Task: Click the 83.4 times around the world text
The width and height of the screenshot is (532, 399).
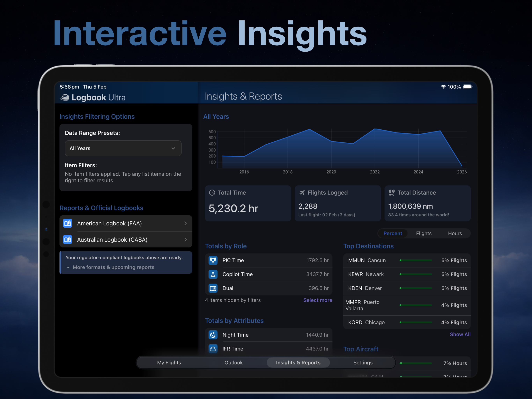Action: [419, 215]
